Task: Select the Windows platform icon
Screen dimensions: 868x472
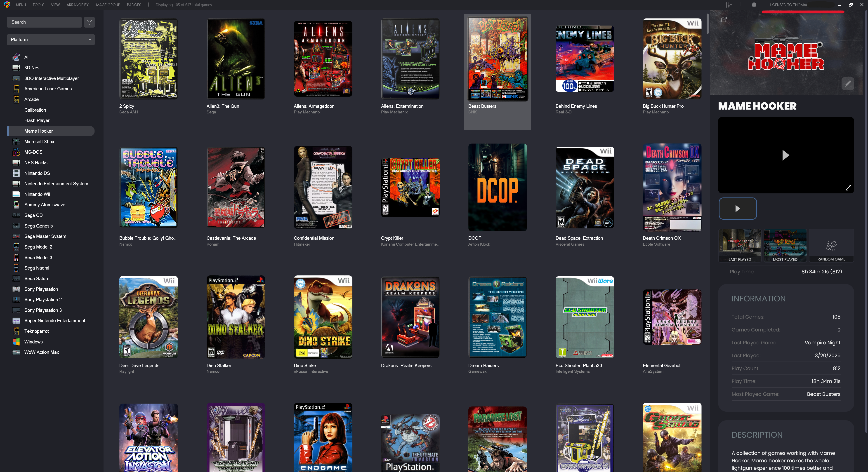Action: click(16, 342)
